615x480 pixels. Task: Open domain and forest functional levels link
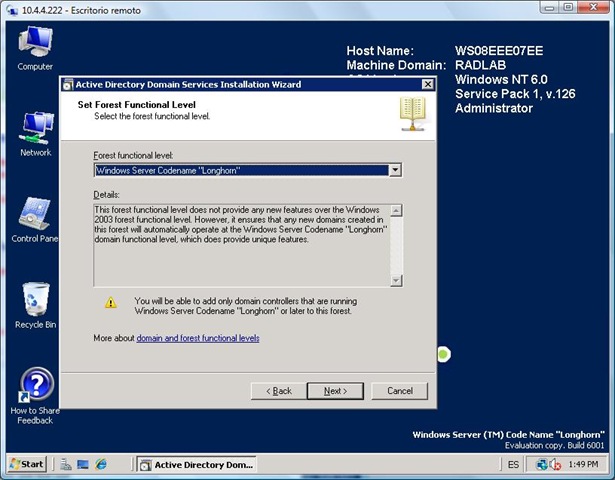point(198,338)
